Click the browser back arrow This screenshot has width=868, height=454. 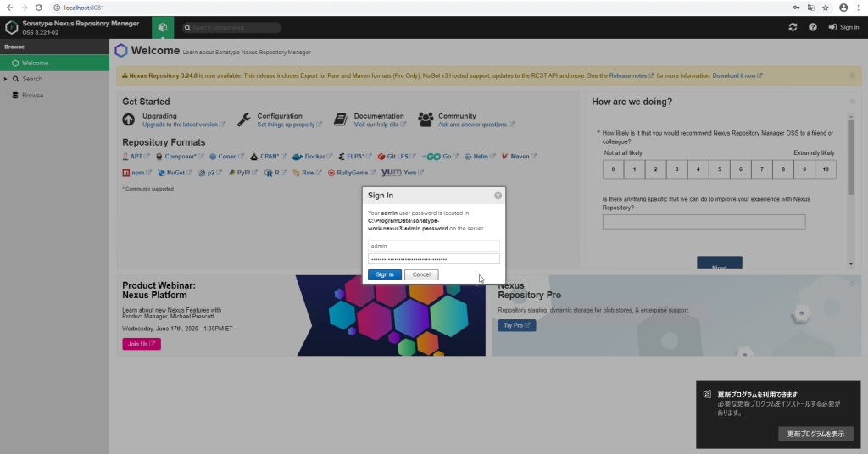point(10,8)
